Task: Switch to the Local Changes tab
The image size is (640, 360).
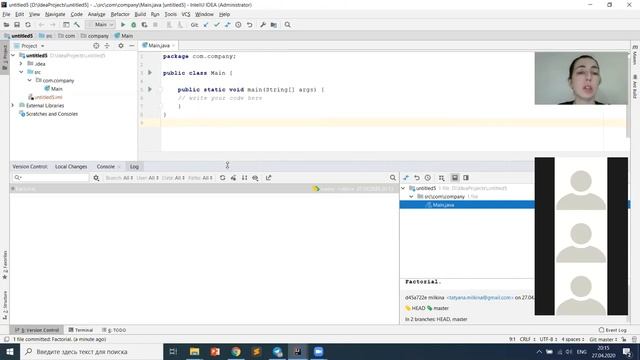Action: click(71, 167)
